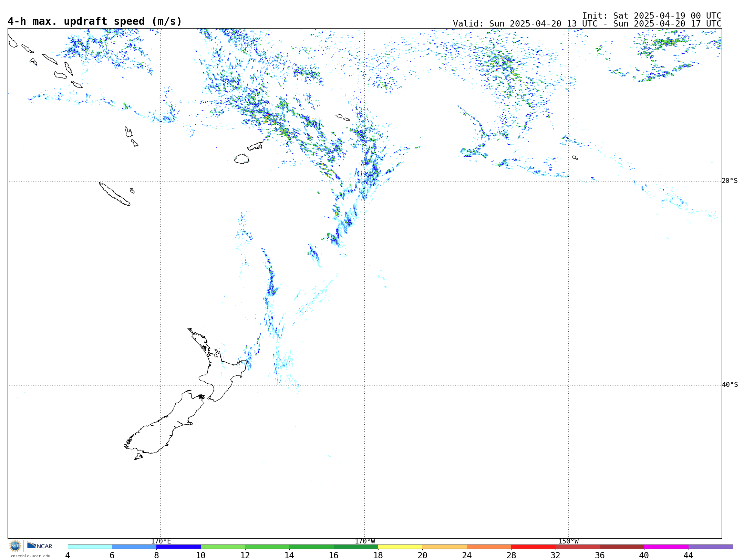
Task: Click the colorbar tick label 18
Action: [378, 555]
